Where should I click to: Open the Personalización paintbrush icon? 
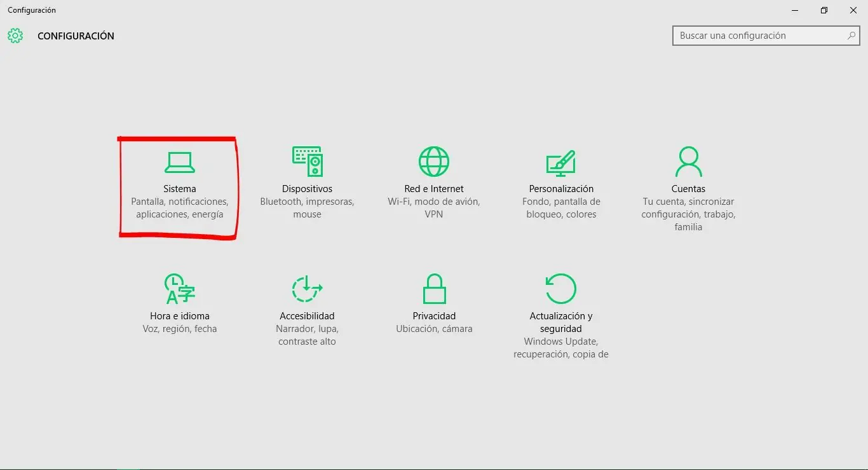[x=561, y=163]
